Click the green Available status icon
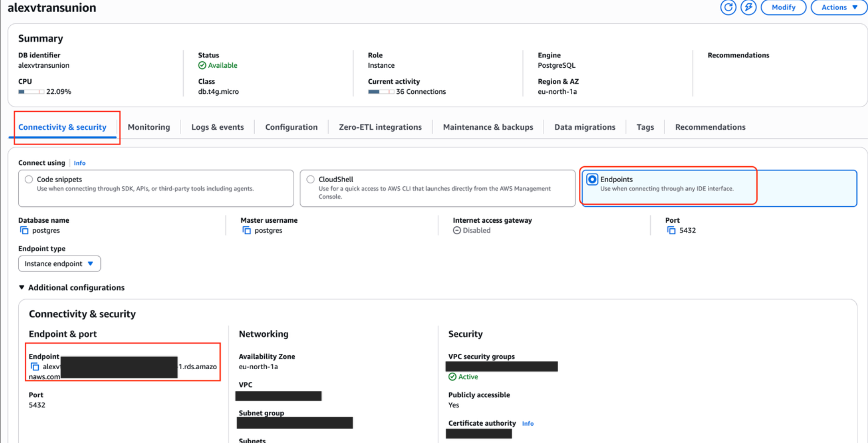The height and width of the screenshot is (443, 868). point(202,65)
